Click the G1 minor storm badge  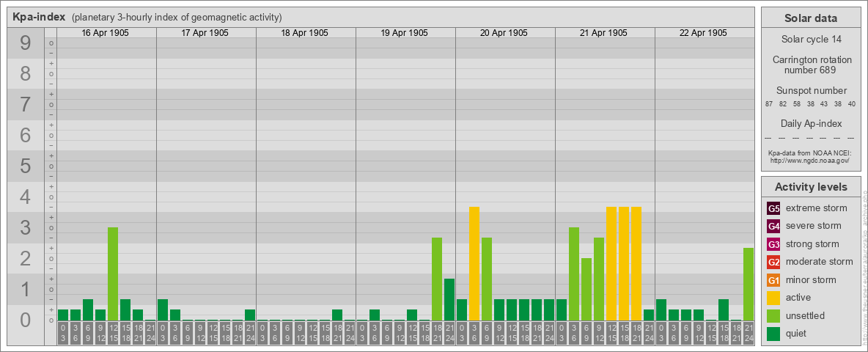773,280
